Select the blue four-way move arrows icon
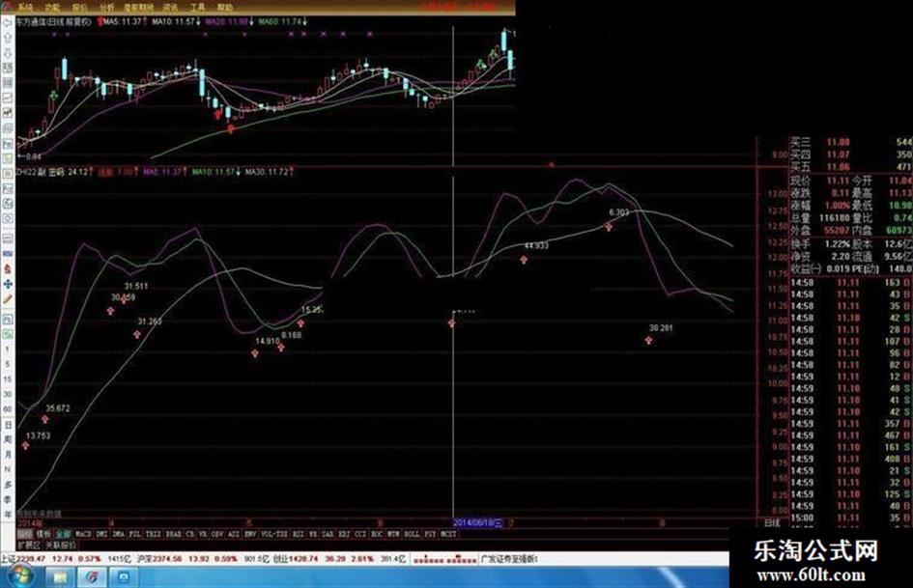The height and width of the screenshot is (588, 913). pos(8,284)
